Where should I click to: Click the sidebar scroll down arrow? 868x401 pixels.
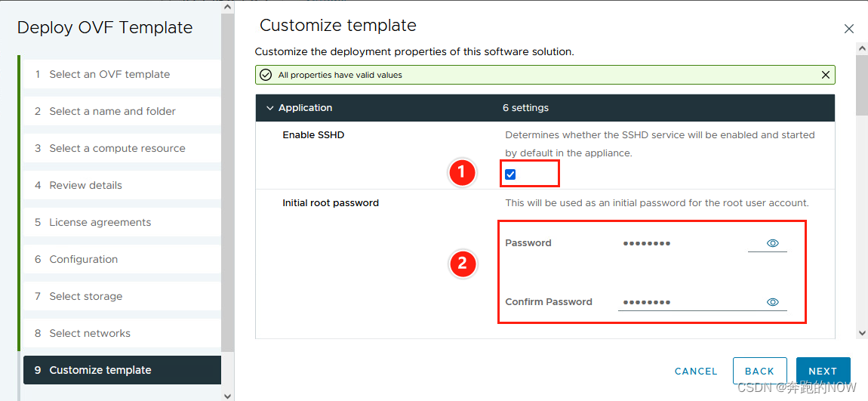click(x=227, y=396)
